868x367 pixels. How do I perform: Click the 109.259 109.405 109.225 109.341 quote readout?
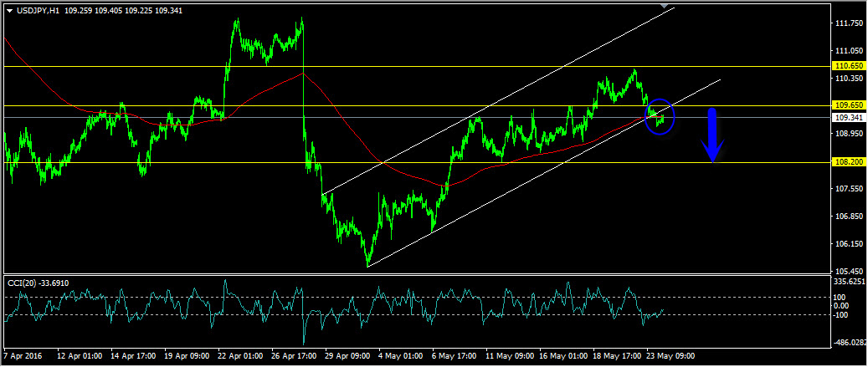pyautogui.click(x=121, y=11)
